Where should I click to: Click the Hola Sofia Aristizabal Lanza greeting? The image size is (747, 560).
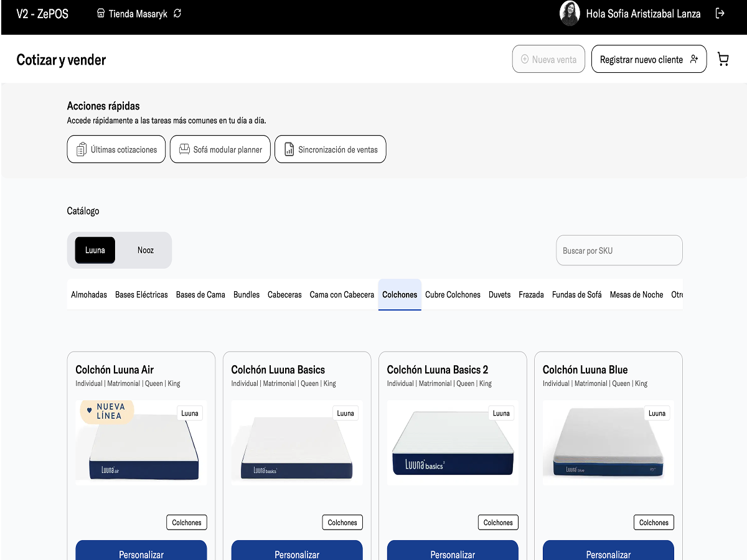643,13
